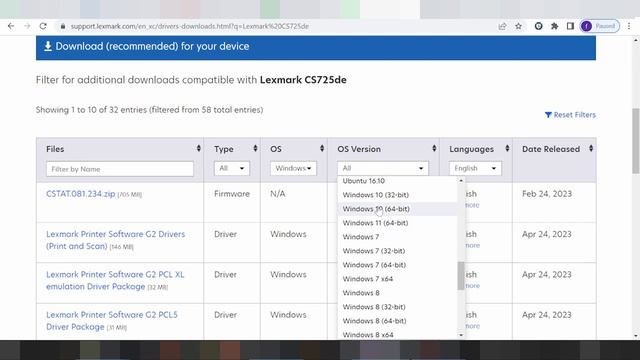Screen dimensions: 640x360
Task: Click the dropdown list scrollbar thumb
Action: [461, 276]
